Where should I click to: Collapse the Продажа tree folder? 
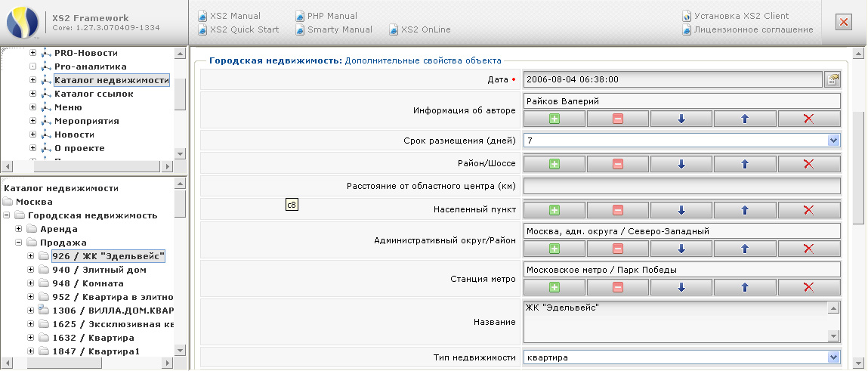point(19,243)
